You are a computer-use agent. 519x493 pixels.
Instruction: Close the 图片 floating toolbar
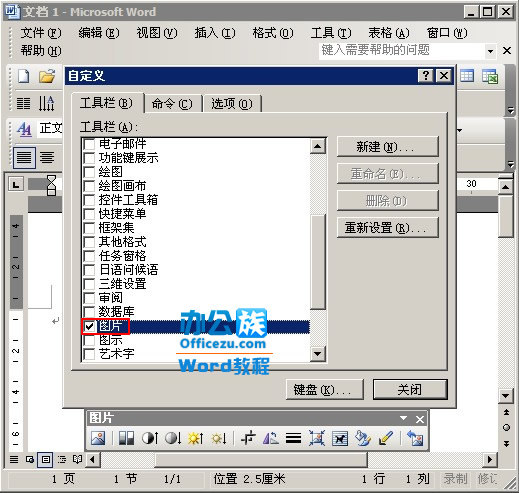click(420, 419)
